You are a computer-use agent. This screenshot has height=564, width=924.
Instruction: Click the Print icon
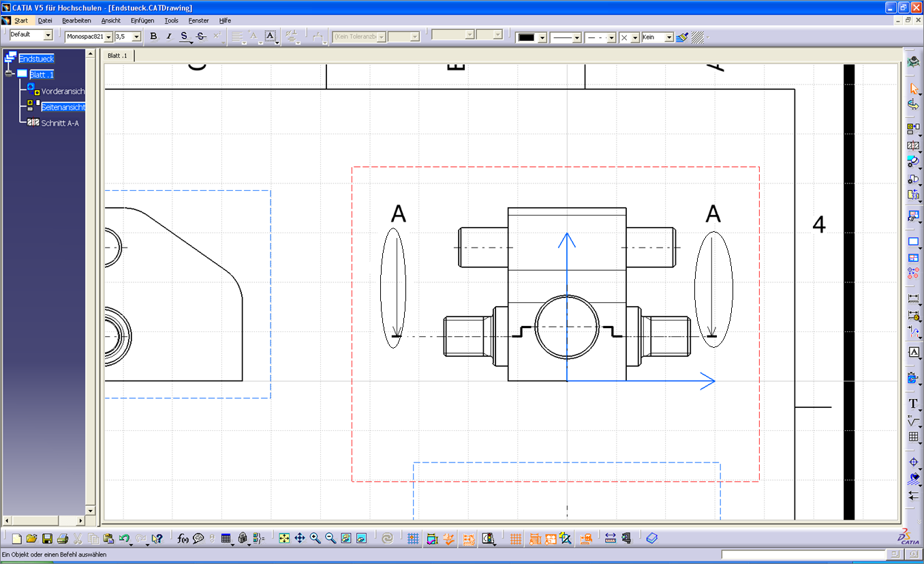click(63, 539)
